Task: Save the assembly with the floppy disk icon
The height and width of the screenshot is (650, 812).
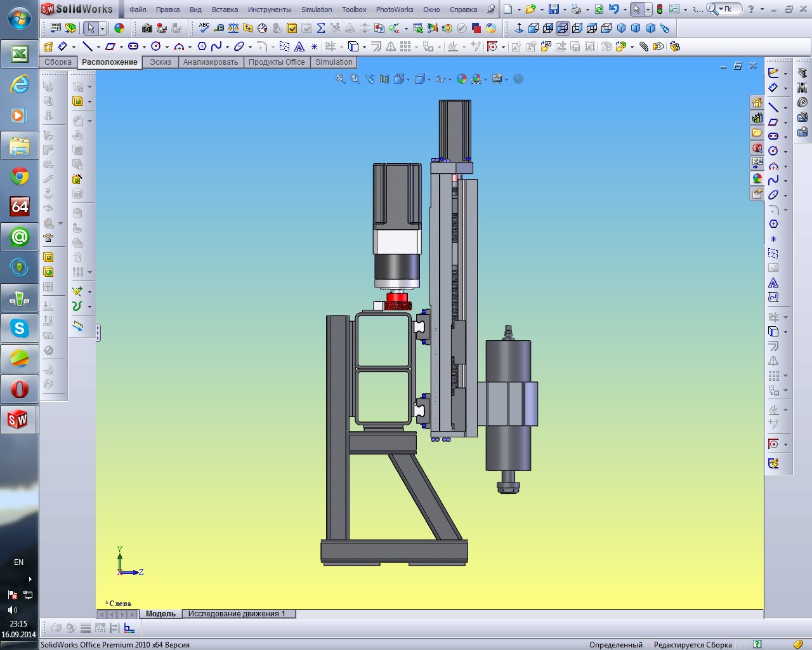Action: pos(554,9)
